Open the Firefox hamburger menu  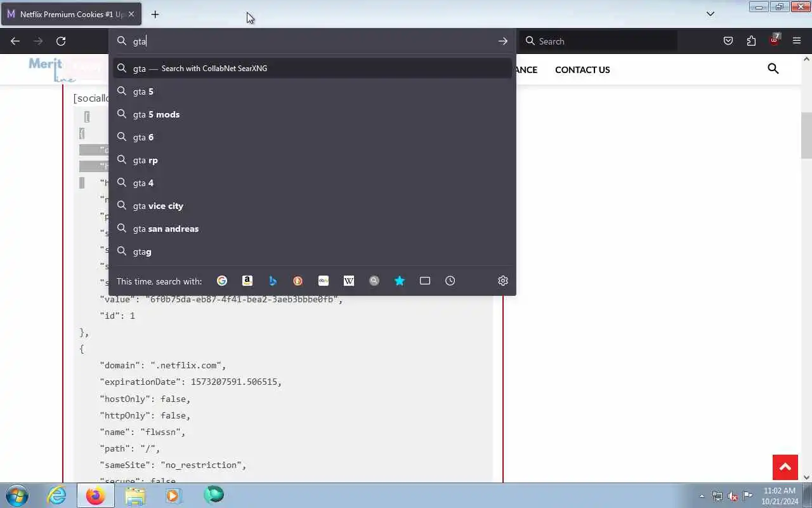797,41
